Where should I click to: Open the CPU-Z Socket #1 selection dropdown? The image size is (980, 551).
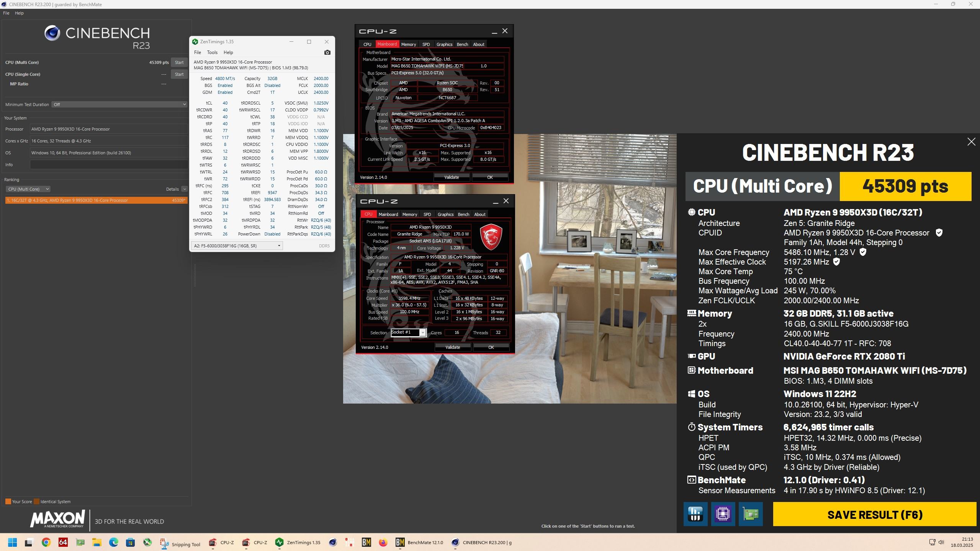[408, 332]
